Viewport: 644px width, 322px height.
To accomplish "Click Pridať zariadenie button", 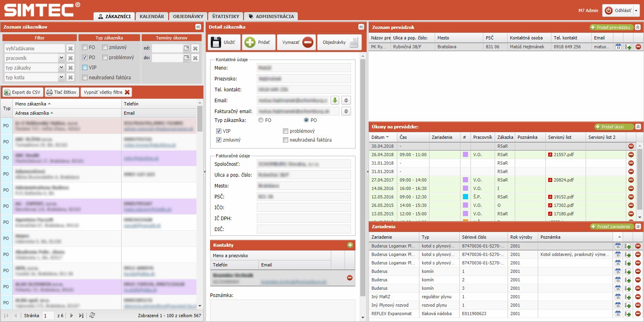I will pyautogui.click(x=611, y=227).
